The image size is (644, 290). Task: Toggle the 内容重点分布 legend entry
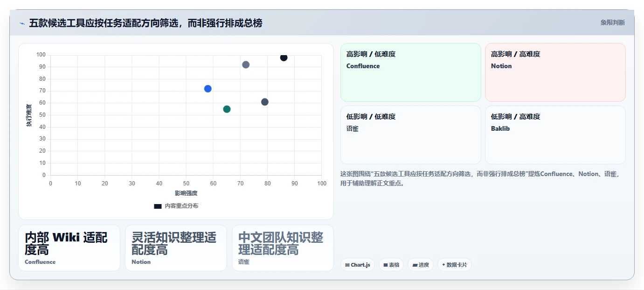176,206
